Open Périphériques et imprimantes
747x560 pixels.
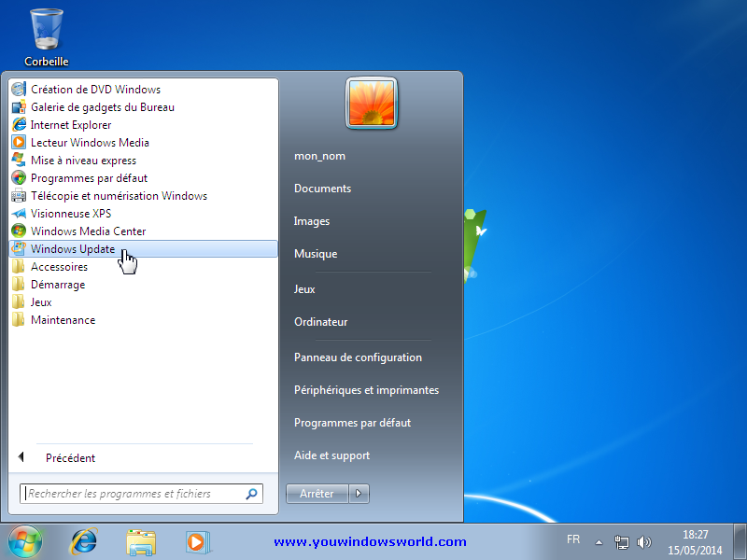[366, 389]
